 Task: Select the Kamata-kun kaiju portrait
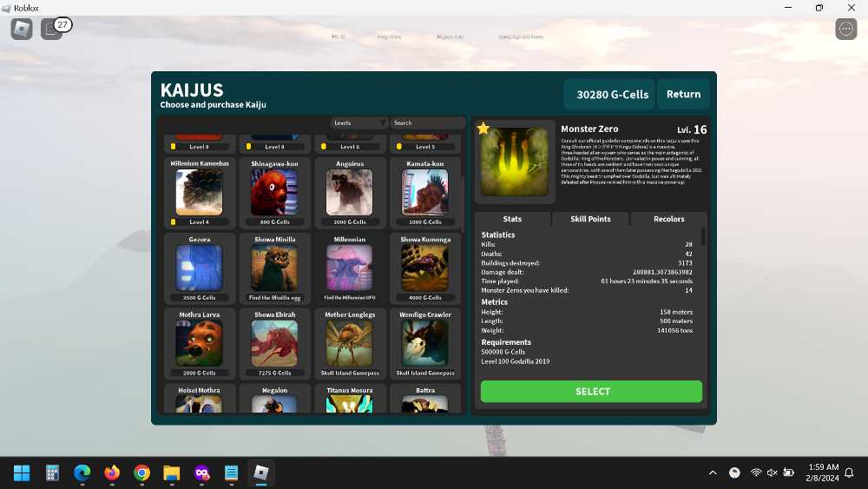(424, 192)
